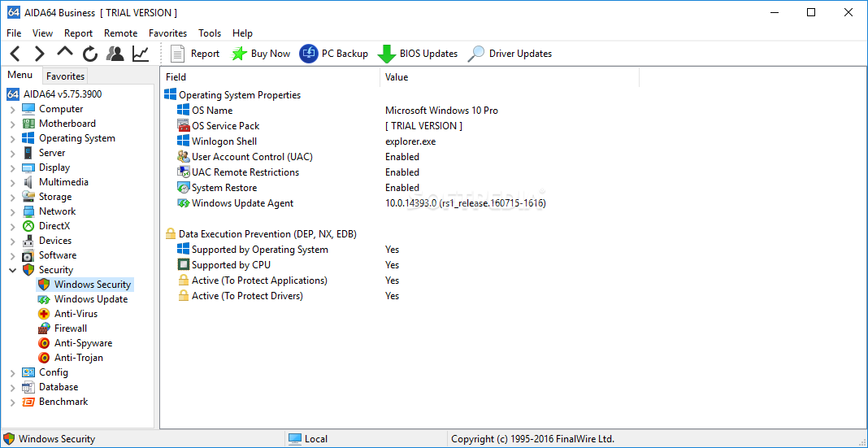
Task: Click the blue PC Backup icon
Action: (x=309, y=54)
